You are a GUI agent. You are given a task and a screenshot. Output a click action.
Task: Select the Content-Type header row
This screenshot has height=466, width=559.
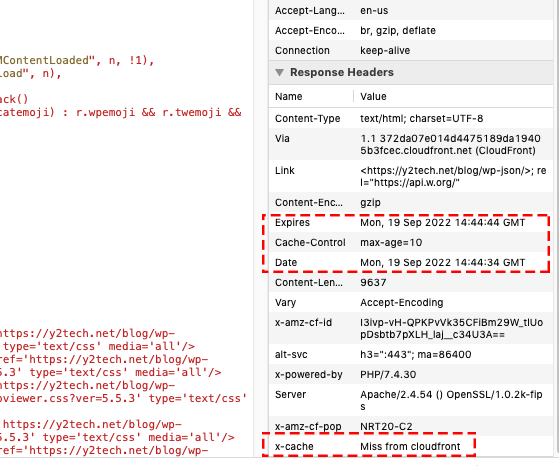coord(411,118)
